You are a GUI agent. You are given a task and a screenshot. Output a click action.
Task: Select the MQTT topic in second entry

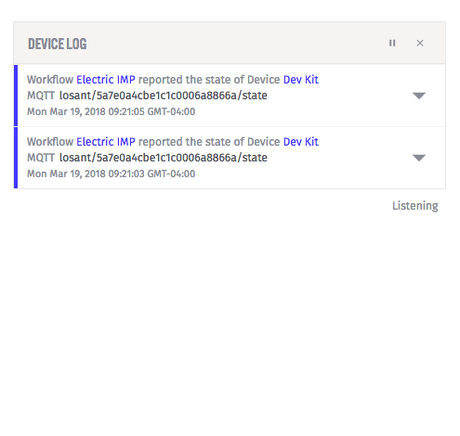(163, 158)
